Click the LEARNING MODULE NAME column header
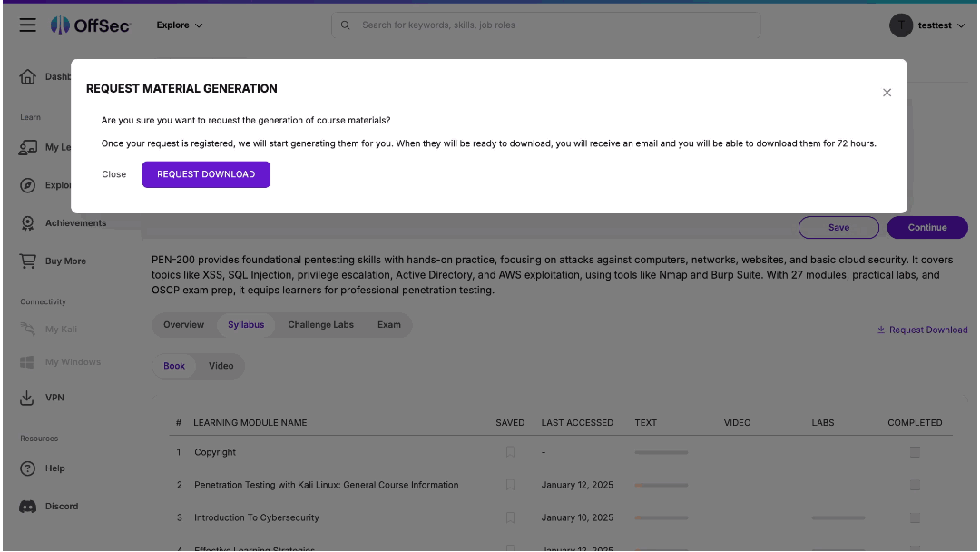This screenshot has height=552, width=980. click(250, 422)
